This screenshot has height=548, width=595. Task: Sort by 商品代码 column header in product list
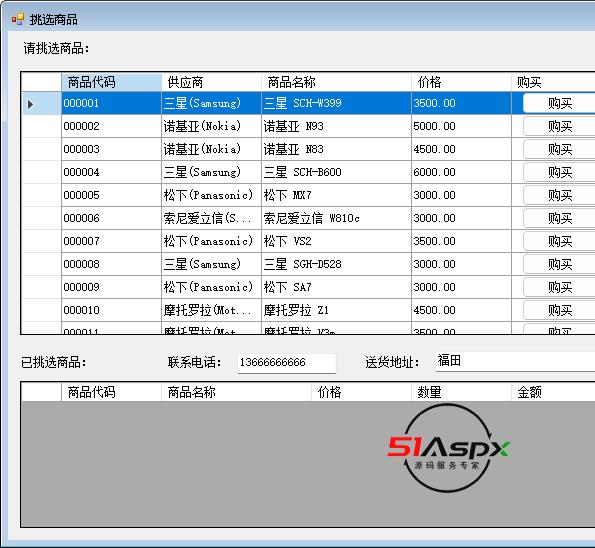[112, 82]
